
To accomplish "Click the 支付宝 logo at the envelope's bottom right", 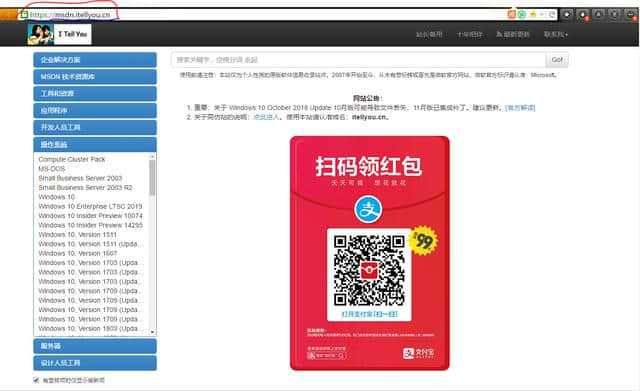I will (x=418, y=353).
